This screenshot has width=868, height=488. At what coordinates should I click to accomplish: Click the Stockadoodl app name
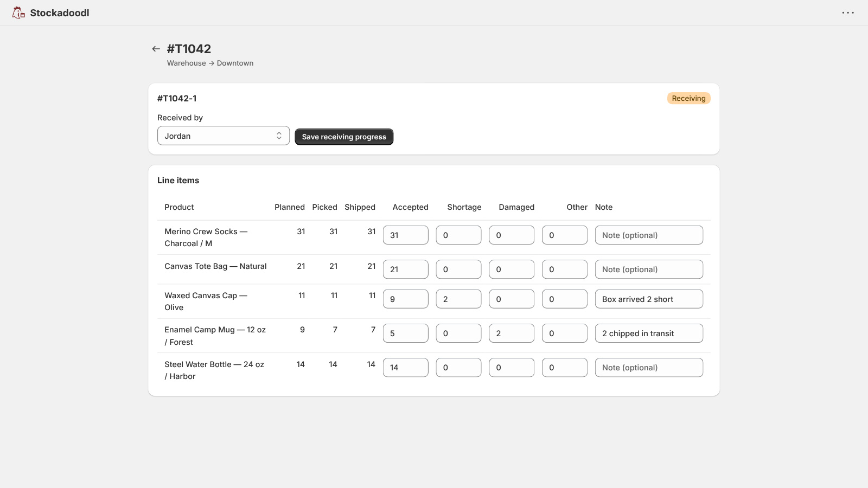[x=60, y=13]
